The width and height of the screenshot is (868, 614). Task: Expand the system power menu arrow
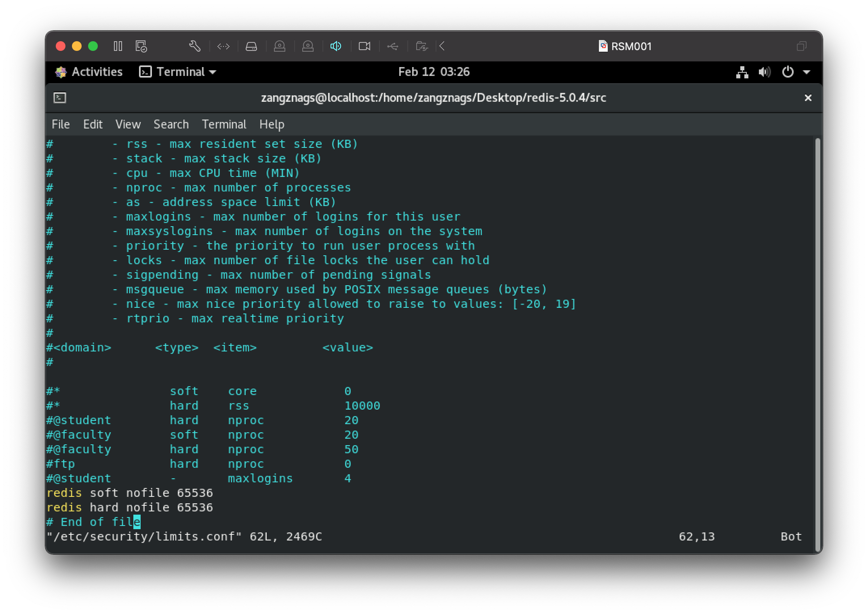[807, 72]
